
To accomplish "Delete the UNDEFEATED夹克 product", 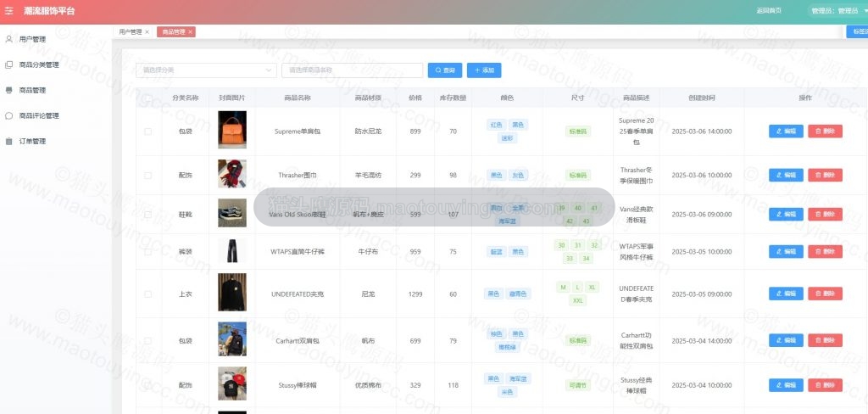I will [x=826, y=294].
